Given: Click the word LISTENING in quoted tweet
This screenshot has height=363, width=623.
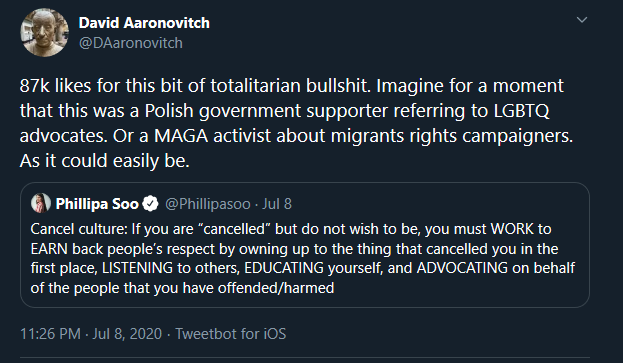Looking at the screenshot, I should pyautogui.click(x=137, y=268).
